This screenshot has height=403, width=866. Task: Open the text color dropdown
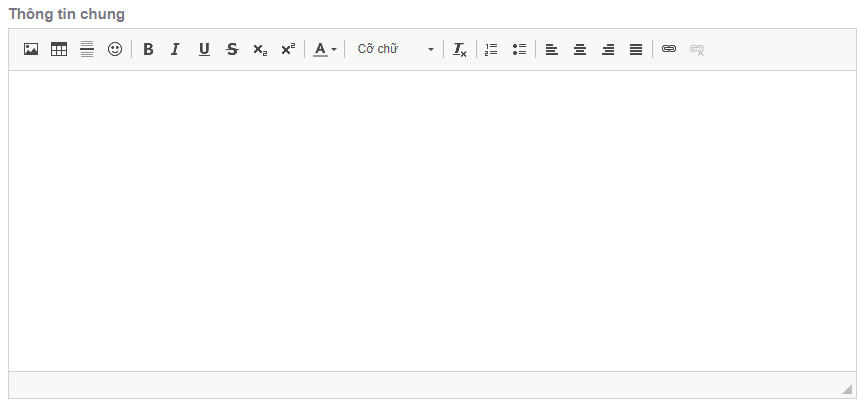point(325,49)
